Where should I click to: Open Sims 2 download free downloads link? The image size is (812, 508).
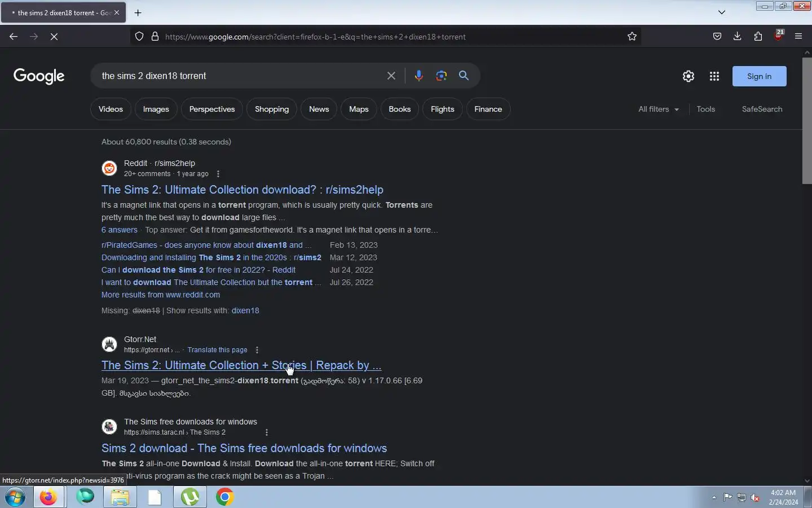(x=244, y=448)
